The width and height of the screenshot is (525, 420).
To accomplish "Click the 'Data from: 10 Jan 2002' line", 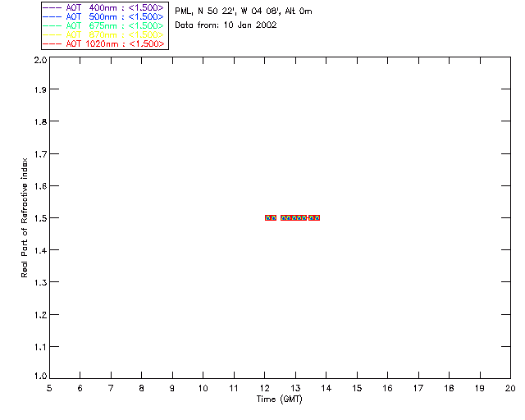I will [x=226, y=25].
